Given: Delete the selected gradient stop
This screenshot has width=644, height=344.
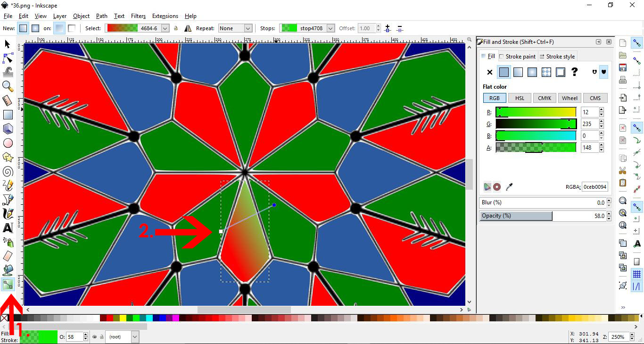Looking at the screenshot, I should pyautogui.click(x=400, y=28).
